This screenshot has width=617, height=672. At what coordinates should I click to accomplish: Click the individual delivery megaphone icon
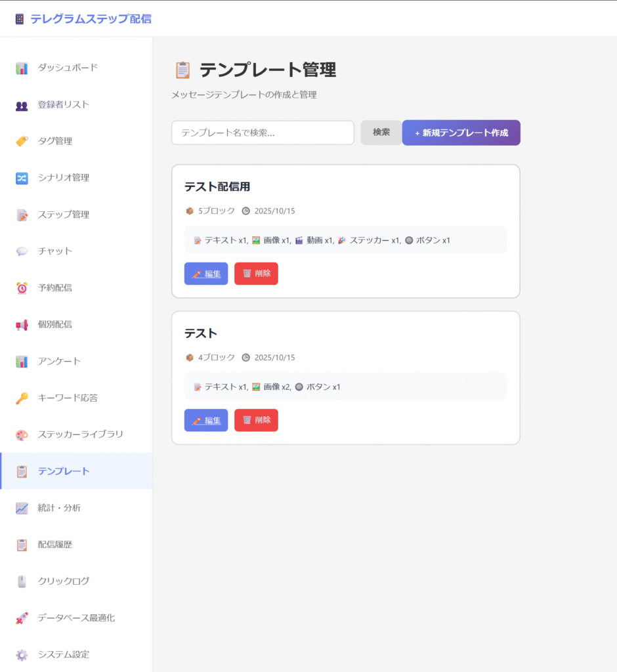tap(22, 324)
